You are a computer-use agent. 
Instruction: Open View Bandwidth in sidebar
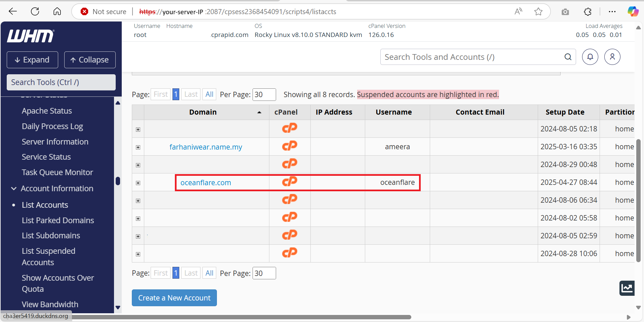click(x=50, y=305)
